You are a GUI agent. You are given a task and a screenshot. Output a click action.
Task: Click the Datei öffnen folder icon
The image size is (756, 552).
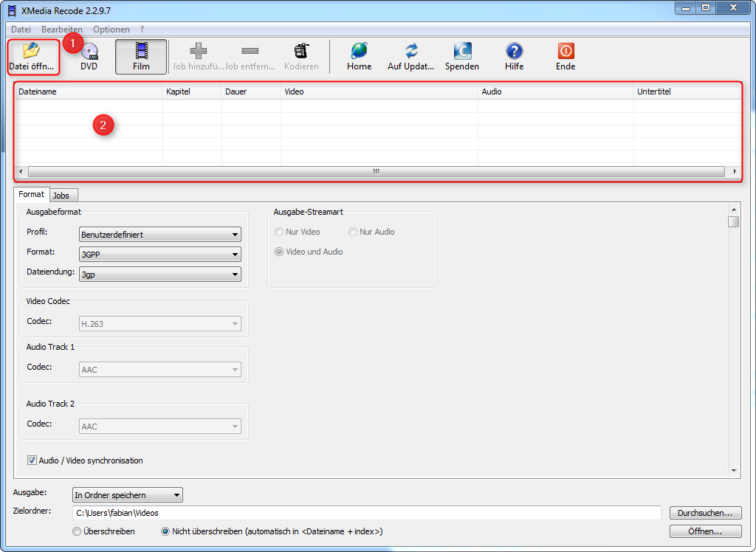click(x=31, y=51)
